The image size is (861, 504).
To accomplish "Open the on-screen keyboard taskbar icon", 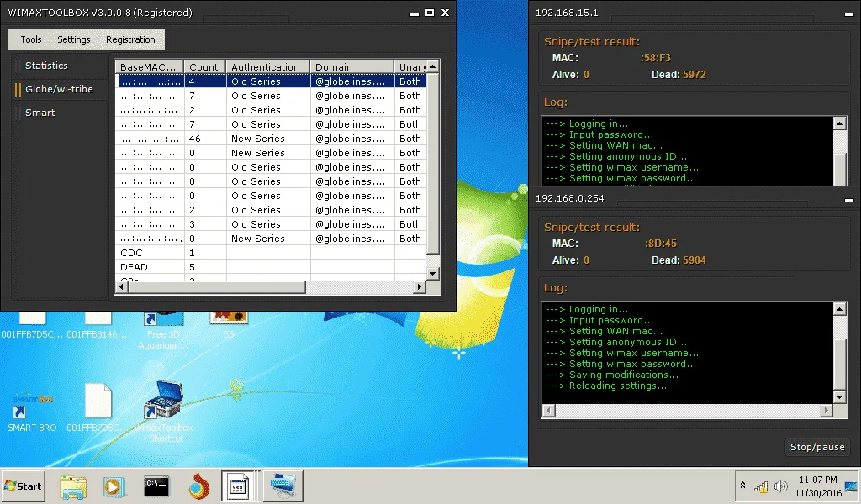I will [283, 486].
